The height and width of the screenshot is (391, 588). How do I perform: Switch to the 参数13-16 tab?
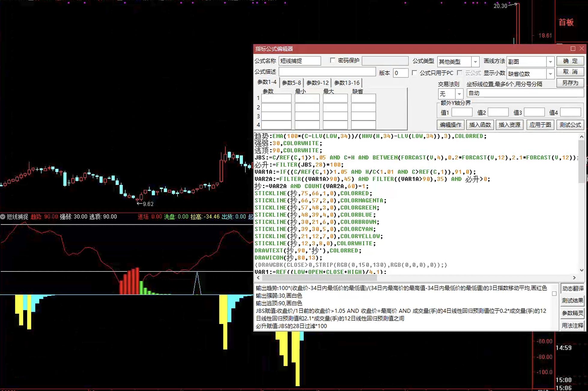[347, 83]
